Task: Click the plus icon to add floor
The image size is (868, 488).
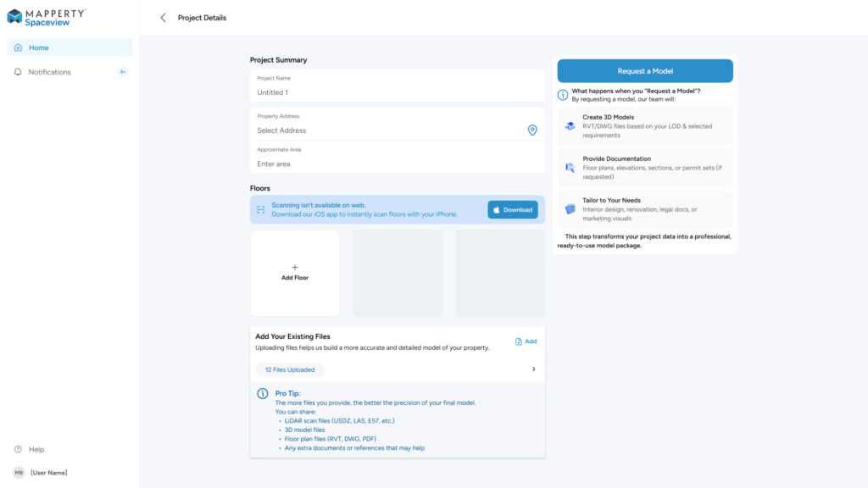Action: tap(295, 267)
